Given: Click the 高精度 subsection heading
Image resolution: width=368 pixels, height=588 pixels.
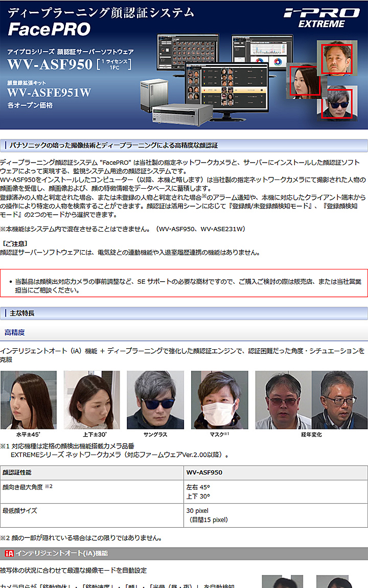Looking at the screenshot, I should click(15, 332).
